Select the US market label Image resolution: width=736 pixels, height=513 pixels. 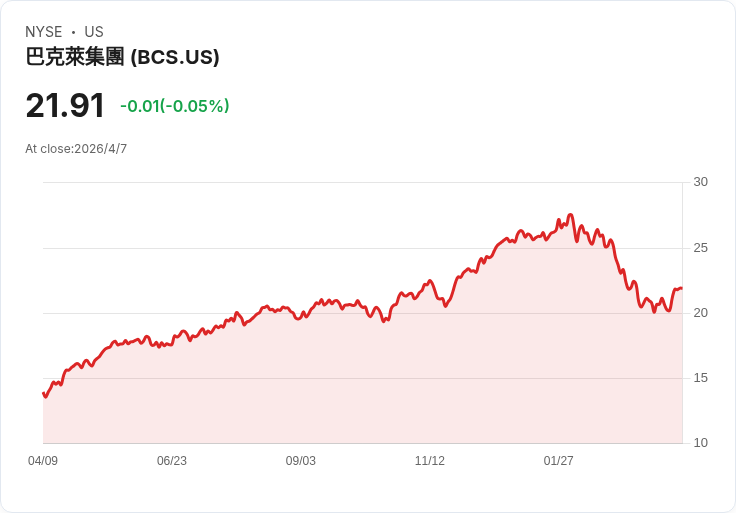[94, 32]
